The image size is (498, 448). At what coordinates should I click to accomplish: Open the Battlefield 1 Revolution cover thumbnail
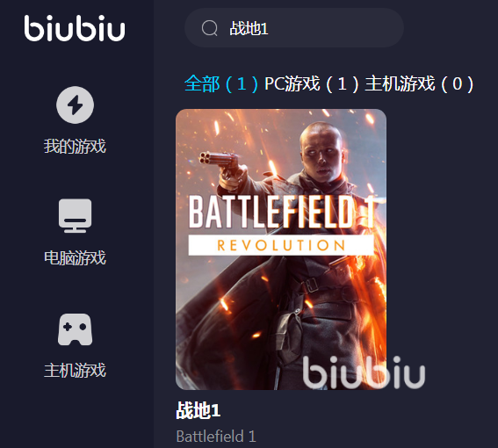coord(281,249)
